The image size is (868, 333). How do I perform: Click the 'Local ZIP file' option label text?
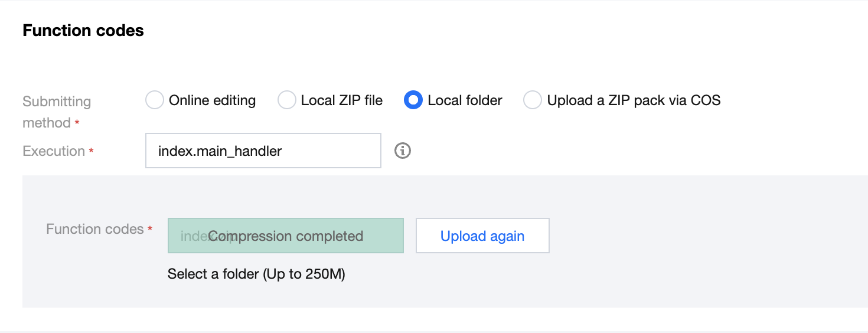[x=341, y=100]
